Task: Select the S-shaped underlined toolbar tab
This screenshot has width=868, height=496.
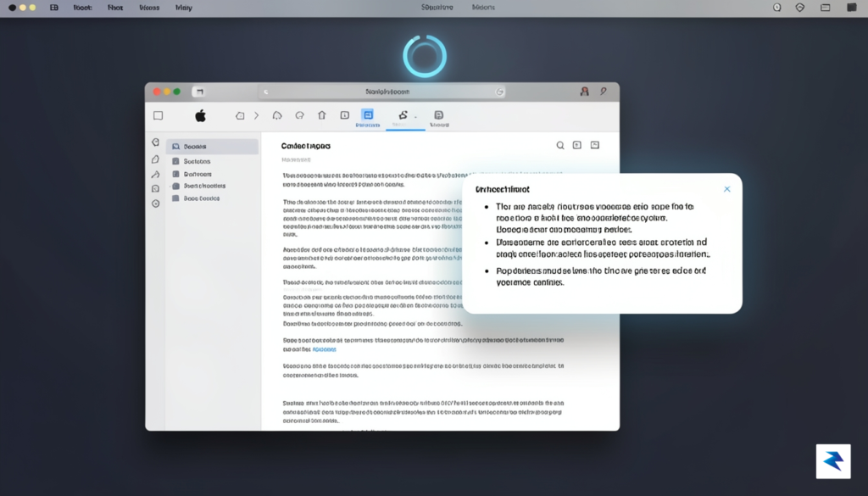Action: (x=403, y=115)
